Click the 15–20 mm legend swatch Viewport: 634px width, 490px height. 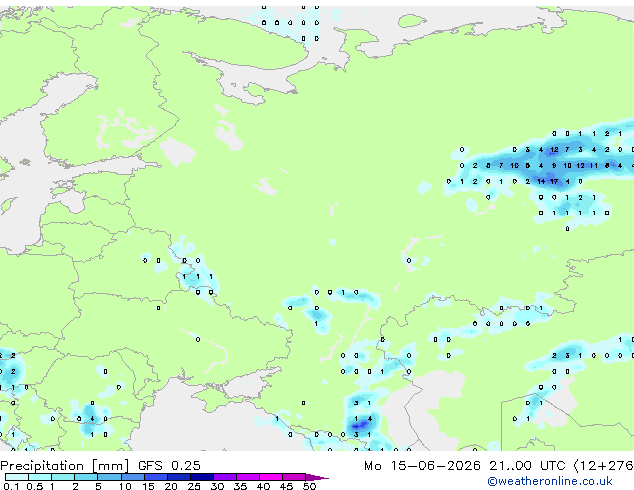[156, 477]
